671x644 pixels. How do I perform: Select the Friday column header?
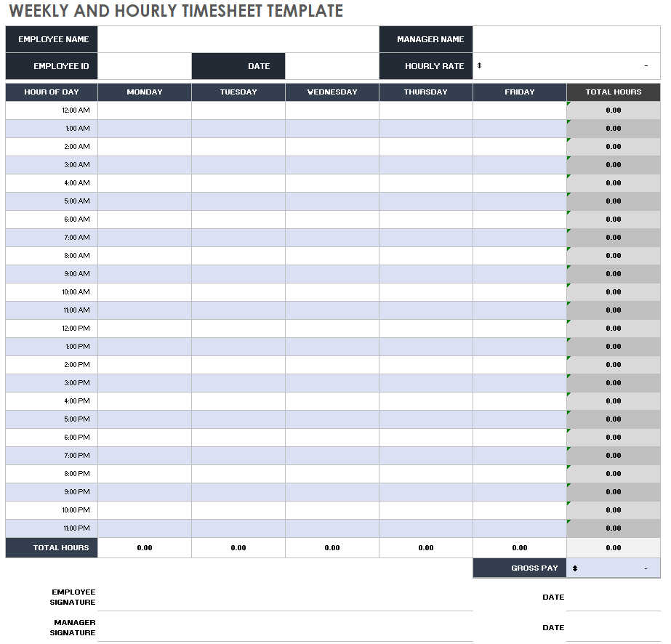(x=519, y=92)
